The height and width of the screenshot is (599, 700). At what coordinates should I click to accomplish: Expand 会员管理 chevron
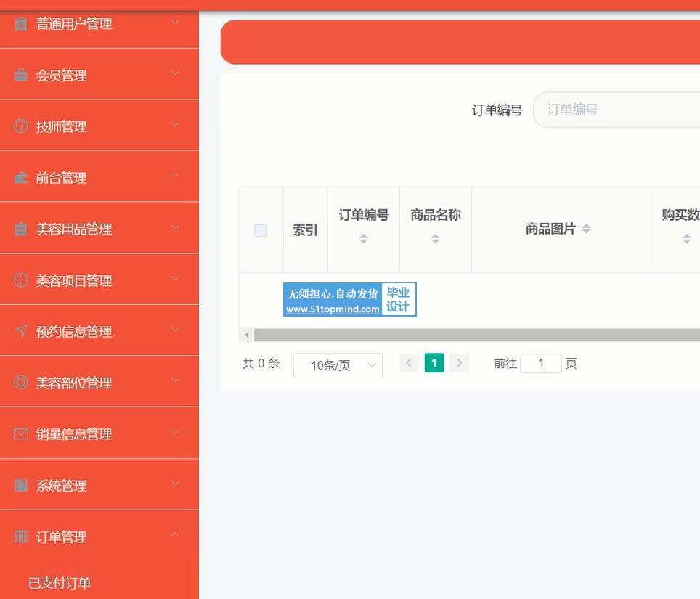click(x=176, y=73)
